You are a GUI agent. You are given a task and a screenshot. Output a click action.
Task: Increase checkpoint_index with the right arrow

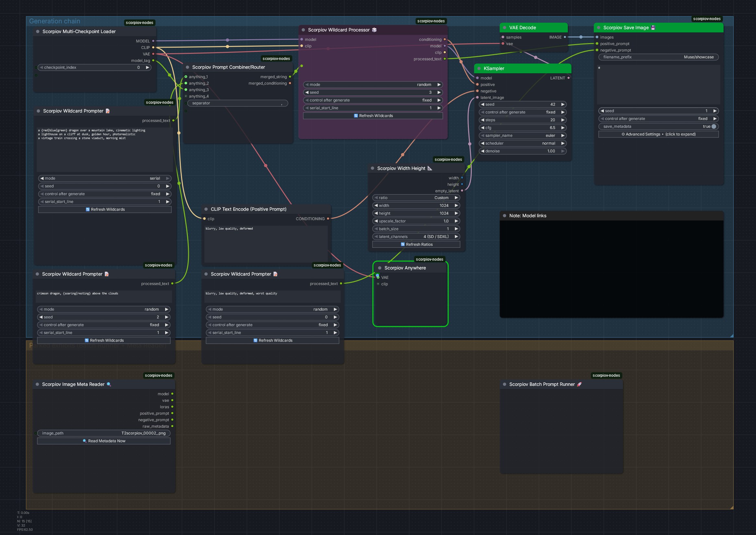pyautogui.click(x=147, y=67)
